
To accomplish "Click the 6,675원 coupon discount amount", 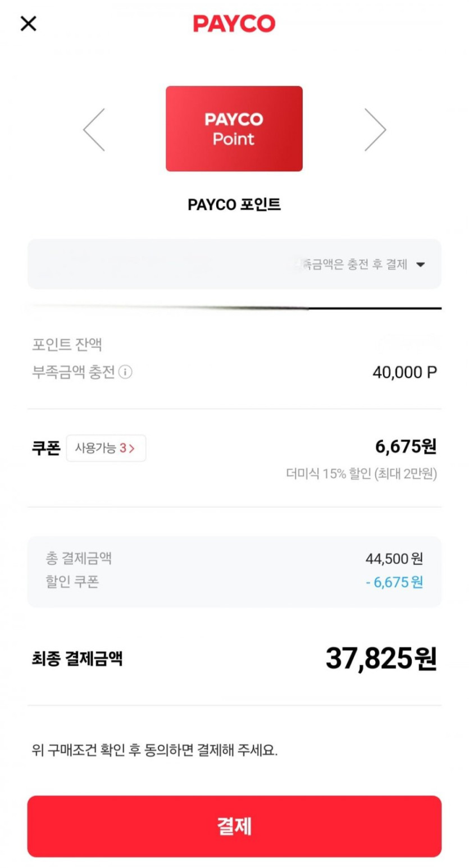I will (406, 447).
